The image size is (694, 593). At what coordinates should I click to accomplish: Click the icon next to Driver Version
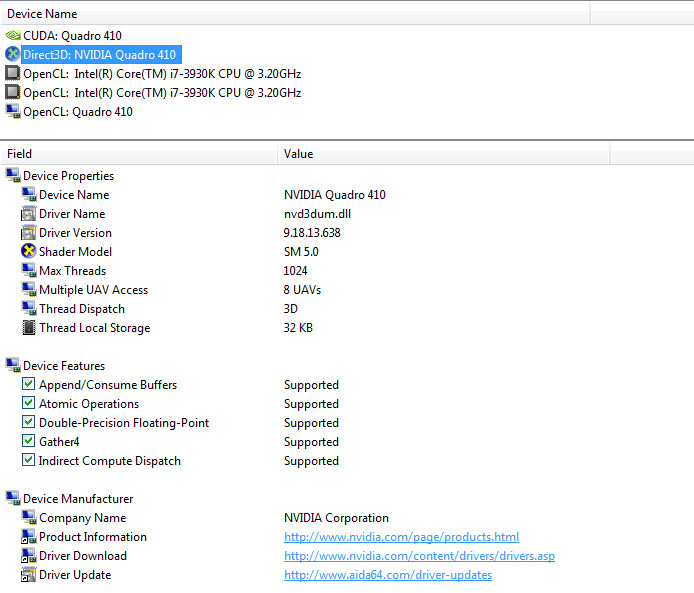click(29, 232)
